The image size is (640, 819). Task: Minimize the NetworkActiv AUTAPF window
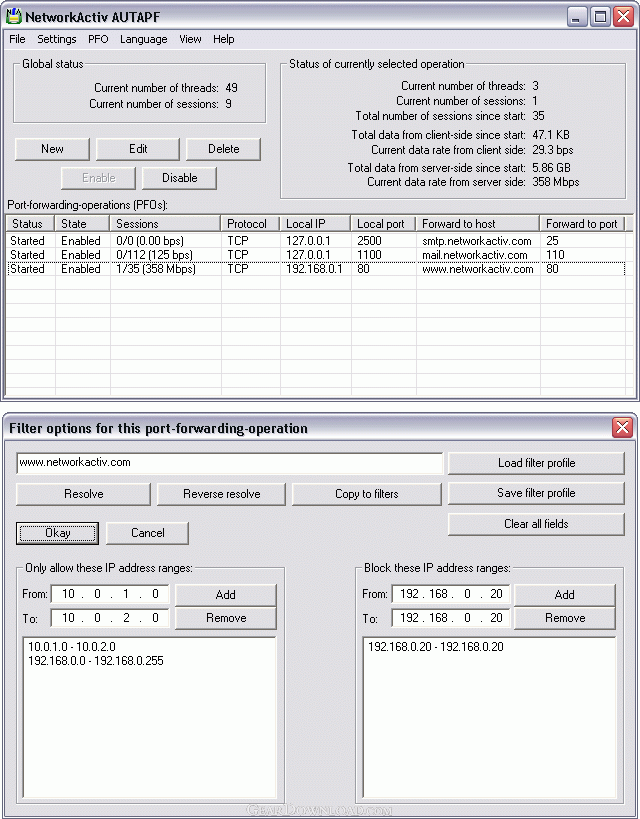click(x=576, y=17)
